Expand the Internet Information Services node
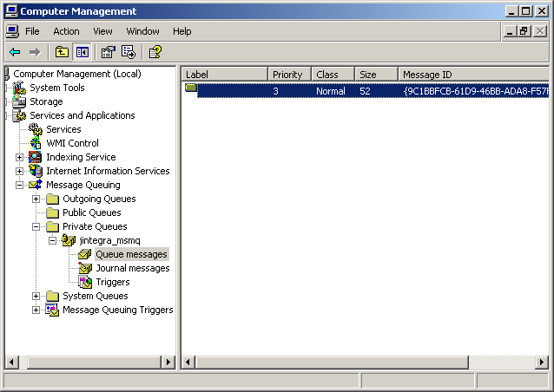554x392 pixels. (19, 171)
